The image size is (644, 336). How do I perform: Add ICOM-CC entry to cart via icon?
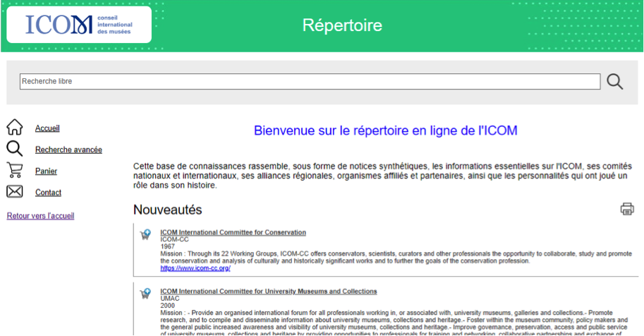pyautogui.click(x=145, y=234)
